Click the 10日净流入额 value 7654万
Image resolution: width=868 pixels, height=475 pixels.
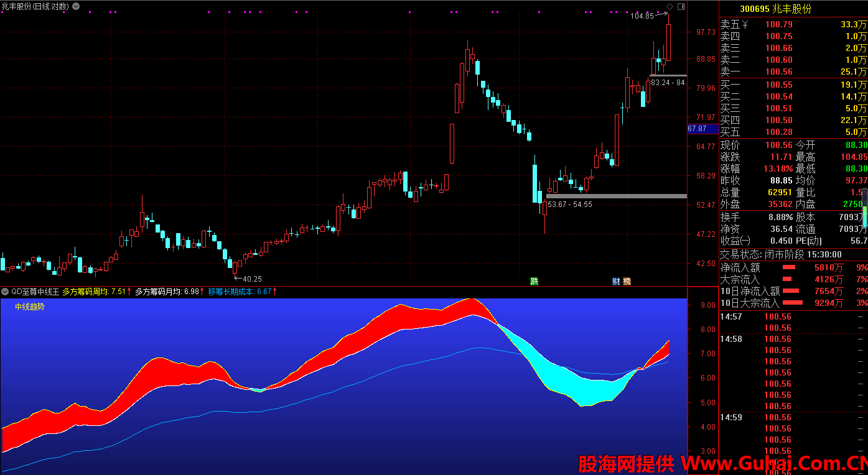(829, 292)
